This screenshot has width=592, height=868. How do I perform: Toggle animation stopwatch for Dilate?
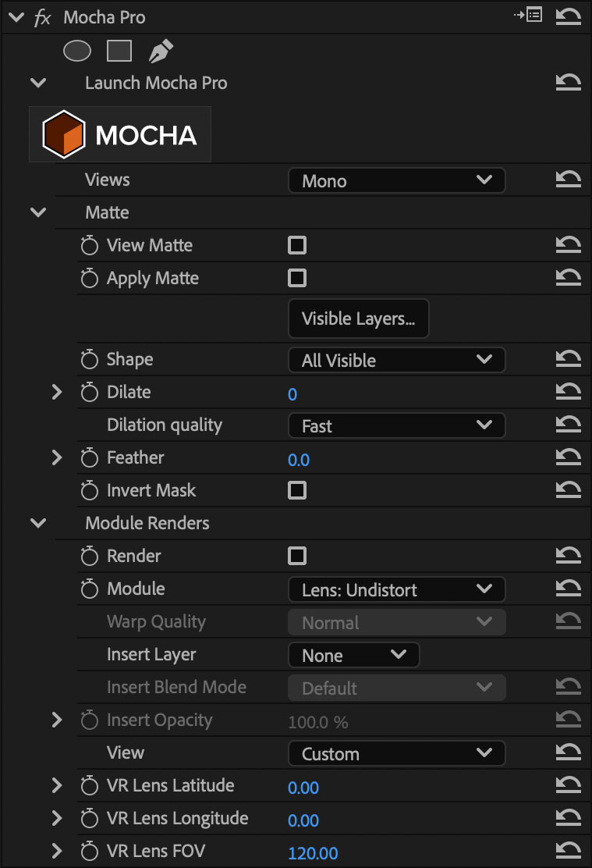coord(90,393)
